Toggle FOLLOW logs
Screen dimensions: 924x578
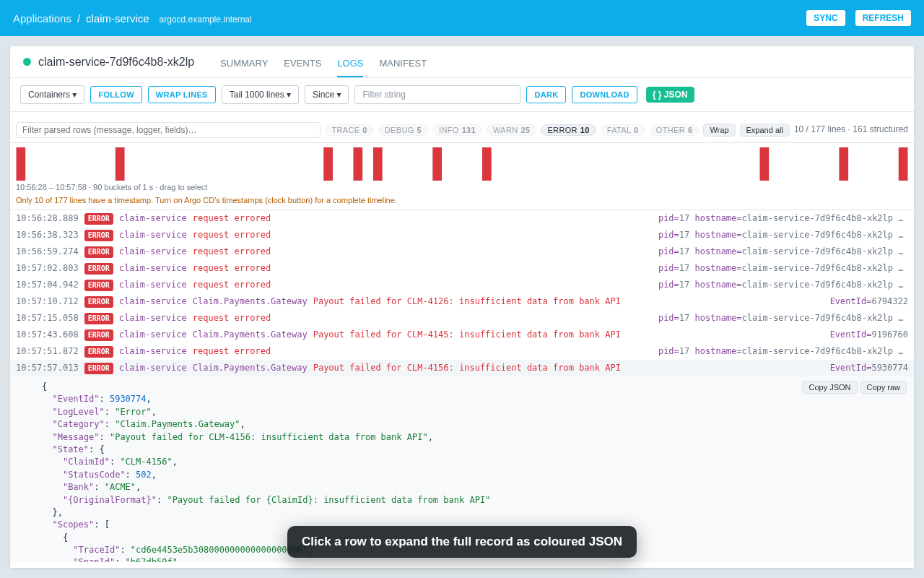tap(116, 95)
